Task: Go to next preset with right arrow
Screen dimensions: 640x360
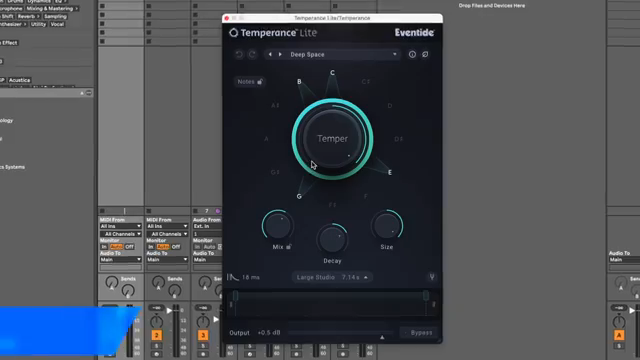Action: [x=280, y=54]
